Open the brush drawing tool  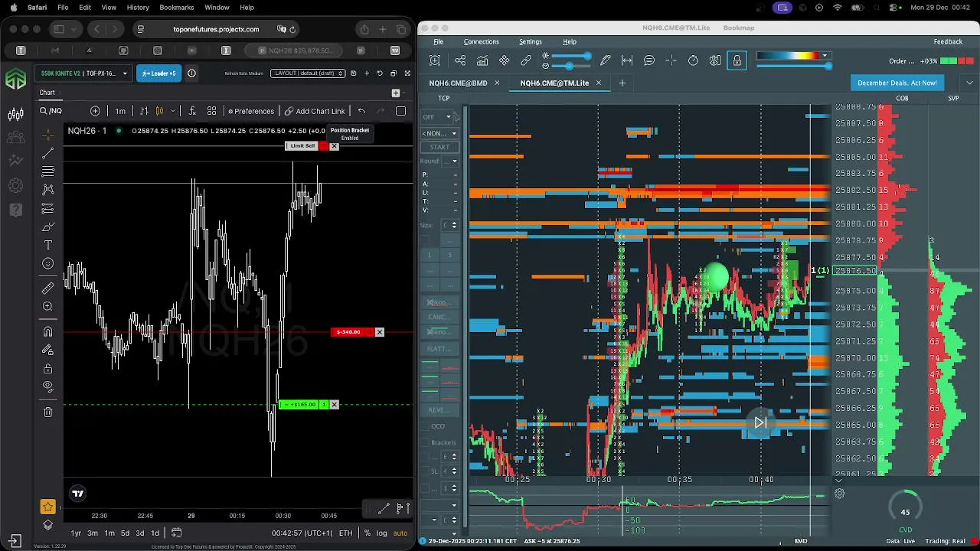tap(47, 227)
